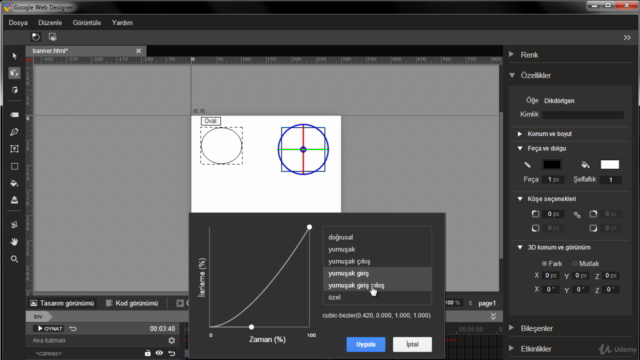
Task: Expand the Renk panel
Action: click(511, 54)
